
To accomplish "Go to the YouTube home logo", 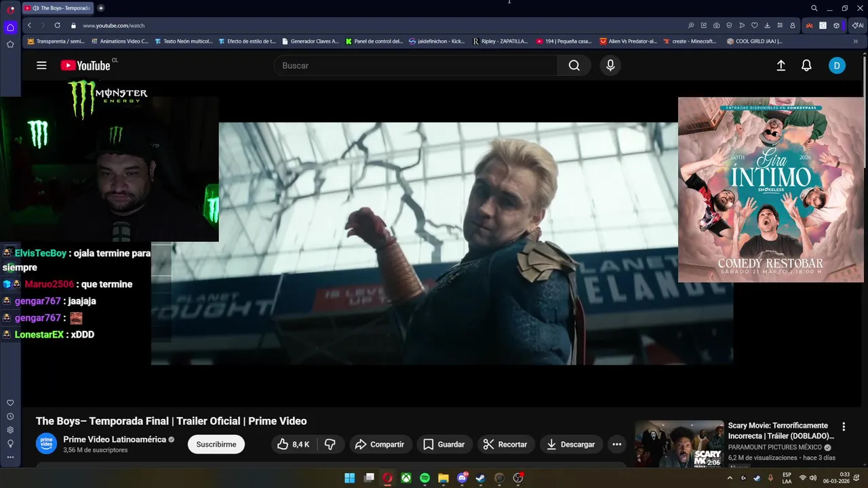I will (85, 66).
